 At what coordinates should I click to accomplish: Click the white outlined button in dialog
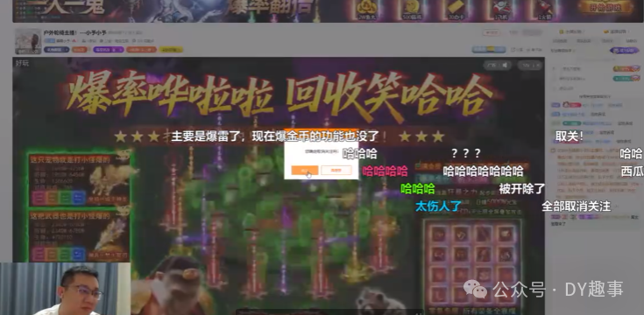point(336,171)
